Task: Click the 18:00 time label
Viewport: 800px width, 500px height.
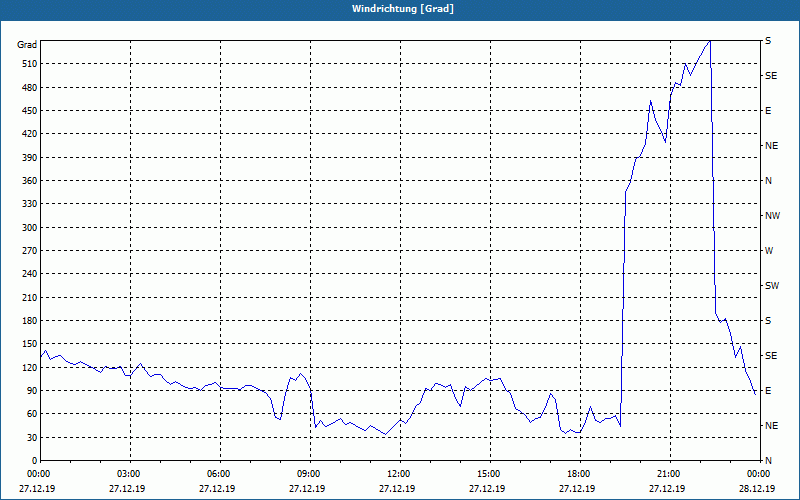Action: pos(580,474)
